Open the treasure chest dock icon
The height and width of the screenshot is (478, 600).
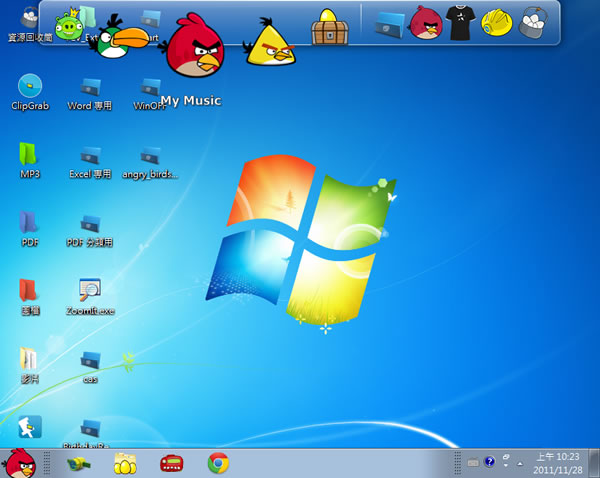329,28
